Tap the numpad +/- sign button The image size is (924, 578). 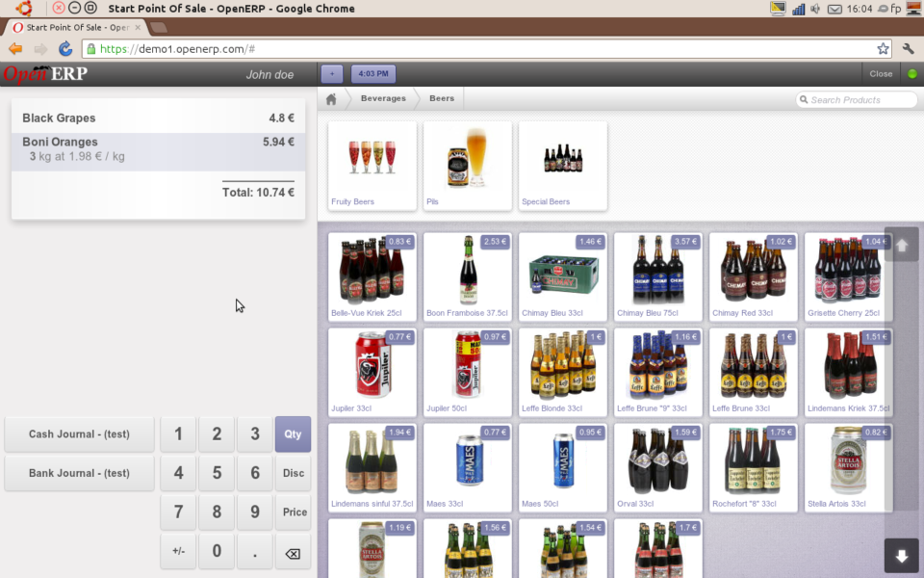[x=179, y=551]
